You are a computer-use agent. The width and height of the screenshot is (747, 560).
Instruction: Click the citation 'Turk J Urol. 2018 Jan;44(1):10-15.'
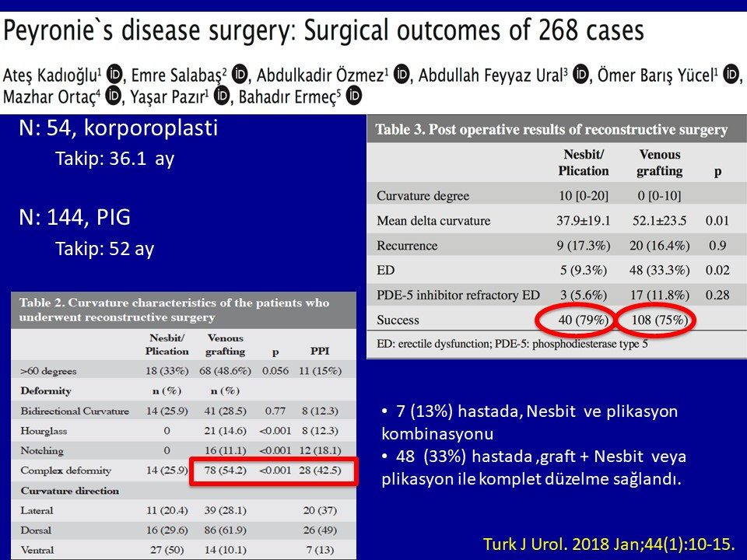click(608, 544)
